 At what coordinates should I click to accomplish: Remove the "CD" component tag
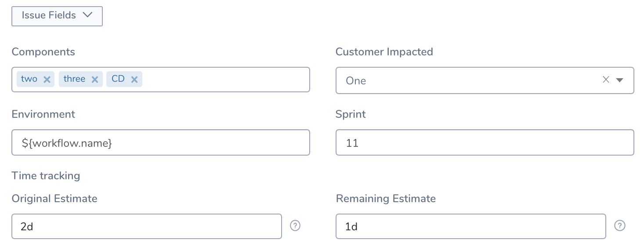coord(134,80)
